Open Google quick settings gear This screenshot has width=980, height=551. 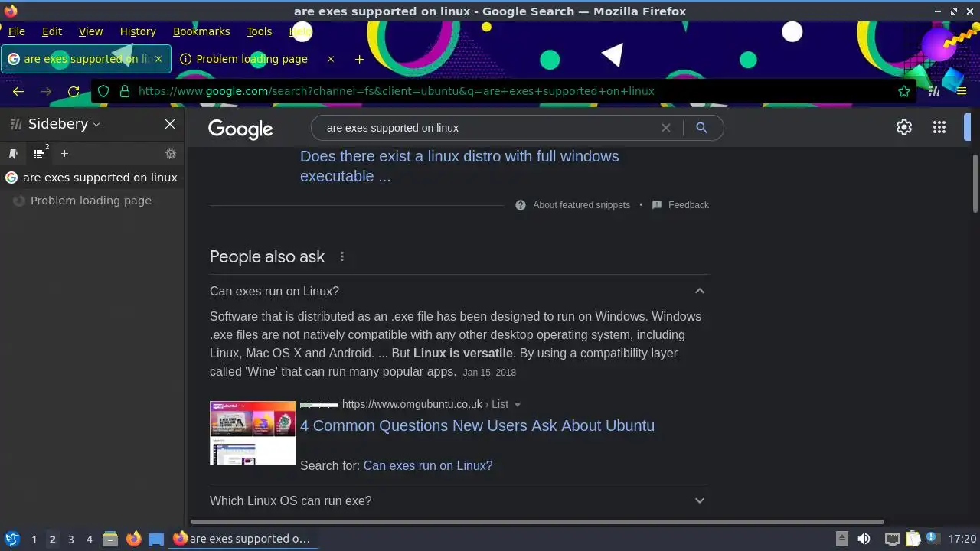click(x=904, y=128)
